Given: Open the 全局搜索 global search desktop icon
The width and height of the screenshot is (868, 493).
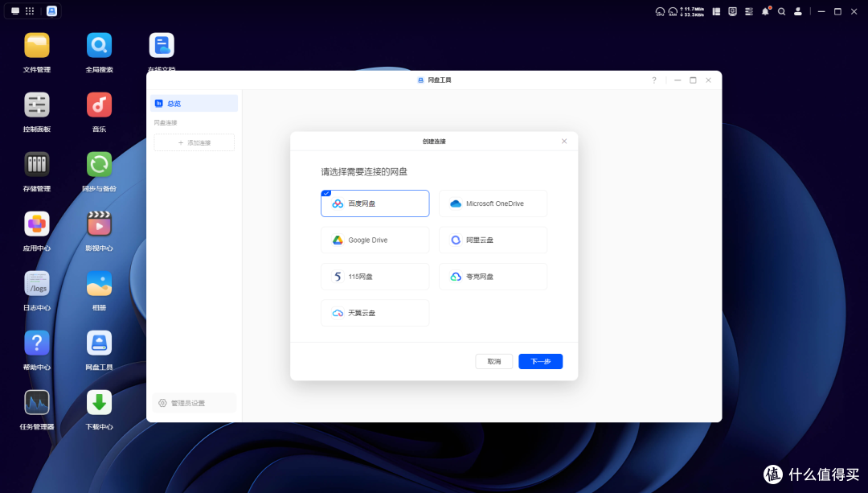Looking at the screenshot, I should pos(99,45).
